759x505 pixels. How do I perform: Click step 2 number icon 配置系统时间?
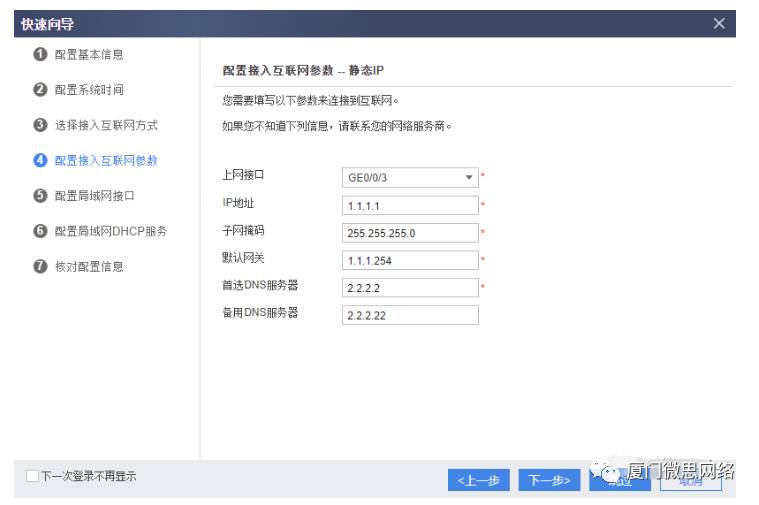point(40,90)
